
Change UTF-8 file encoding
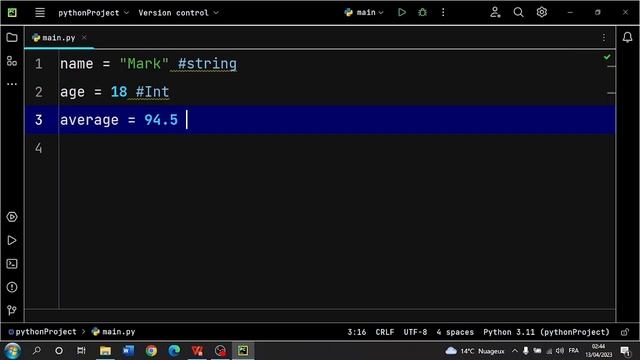(x=415, y=332)
